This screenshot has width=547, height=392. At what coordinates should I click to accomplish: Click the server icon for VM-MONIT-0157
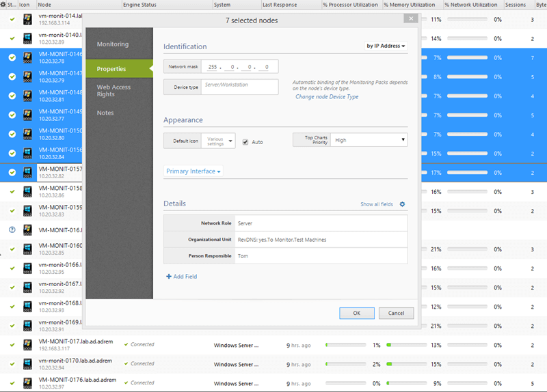tap(27, 173)
